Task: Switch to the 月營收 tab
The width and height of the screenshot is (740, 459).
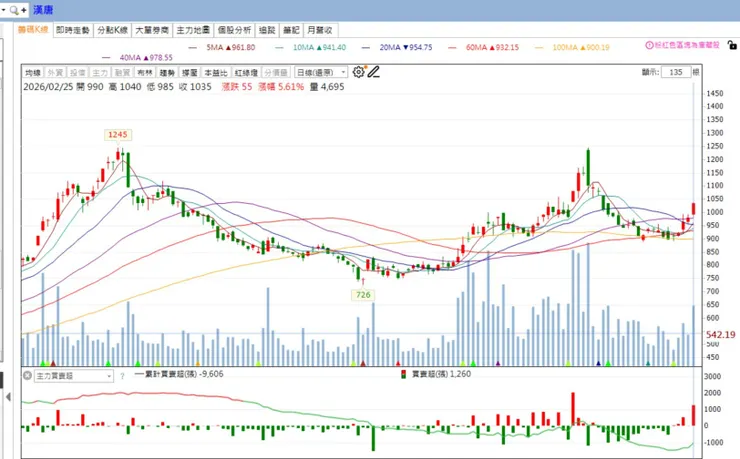Action: 320,30
